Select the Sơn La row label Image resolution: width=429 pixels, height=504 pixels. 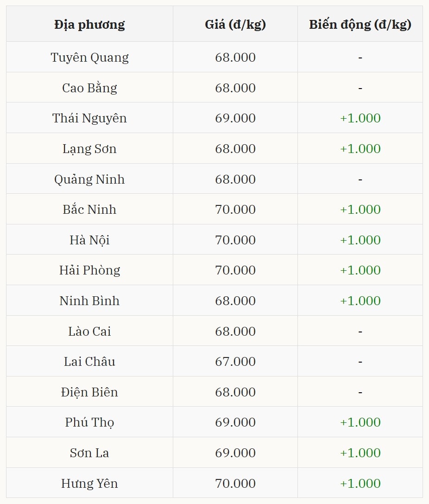[x=89, y=453]
